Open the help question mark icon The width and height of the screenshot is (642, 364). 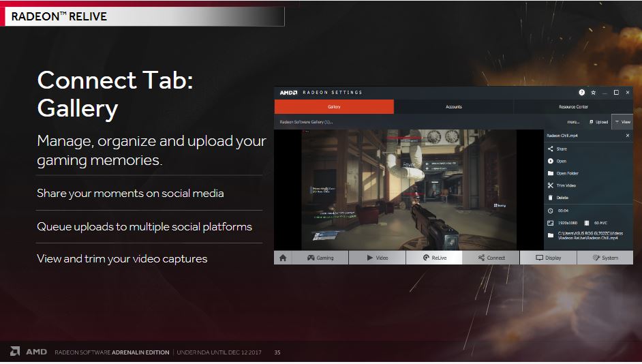pos(581,93)
